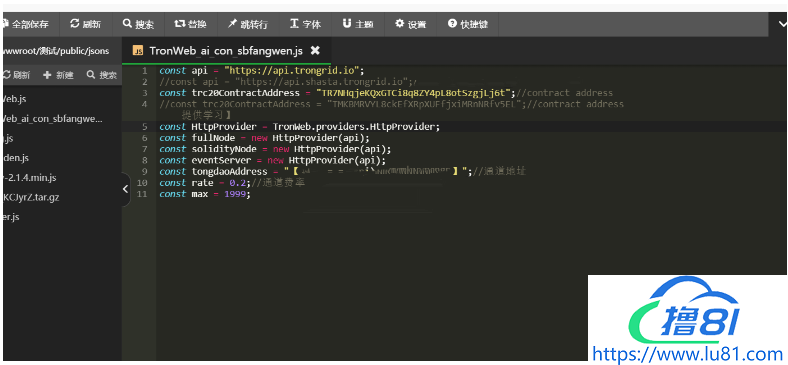Click the eventServer variable on line 8
788x365 pixels.
(221, 160)
